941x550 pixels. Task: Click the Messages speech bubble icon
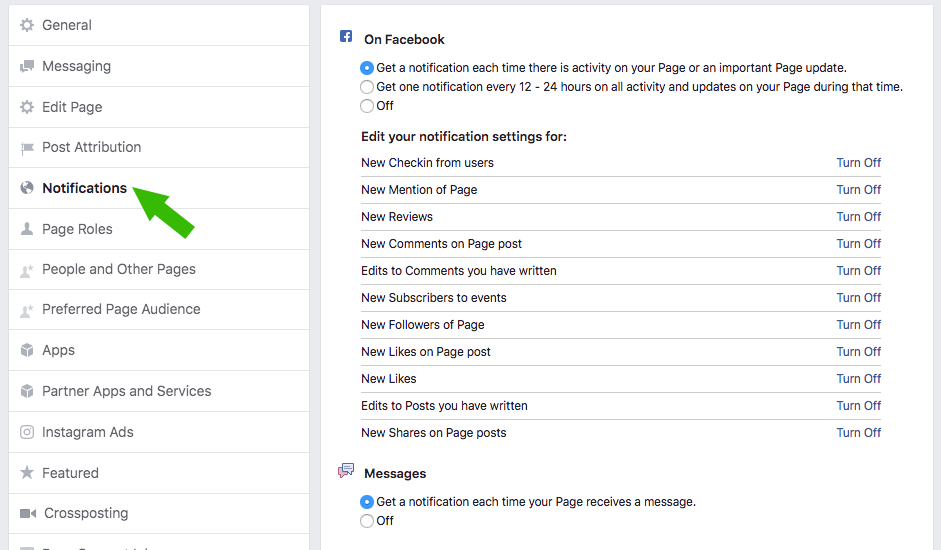click(x=346, y=470)
